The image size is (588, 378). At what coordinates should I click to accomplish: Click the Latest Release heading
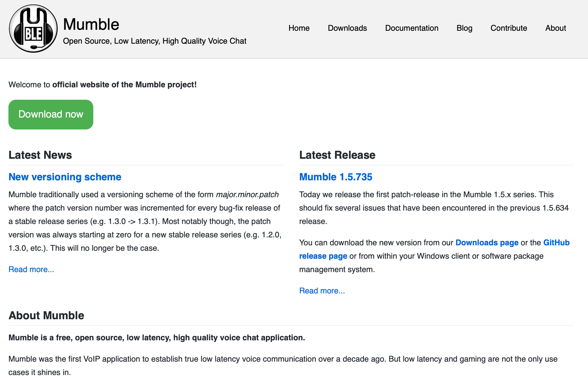point(337,155)
